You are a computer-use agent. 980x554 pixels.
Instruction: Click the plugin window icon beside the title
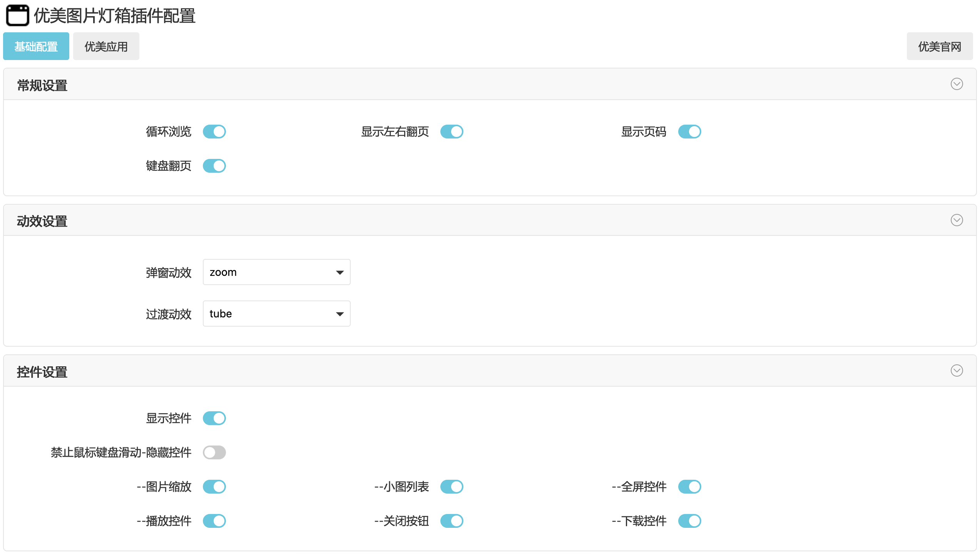pyautogui.click(x=17, y=15)
